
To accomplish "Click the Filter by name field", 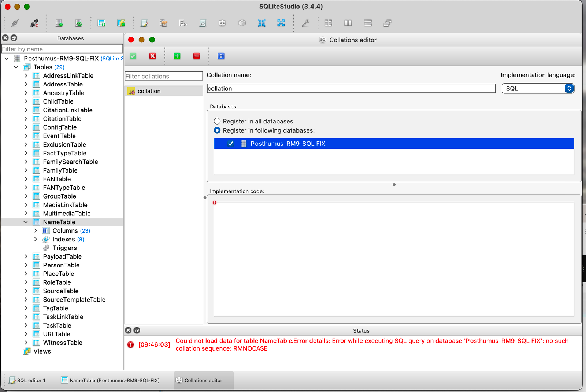I will pyautogui.click(x=62, y=49).
